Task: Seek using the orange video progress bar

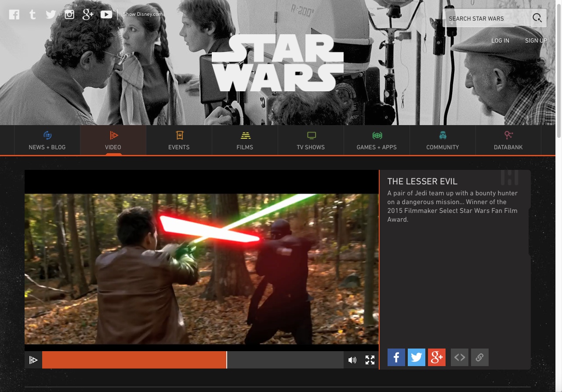Action: click(x=192, y=360)
